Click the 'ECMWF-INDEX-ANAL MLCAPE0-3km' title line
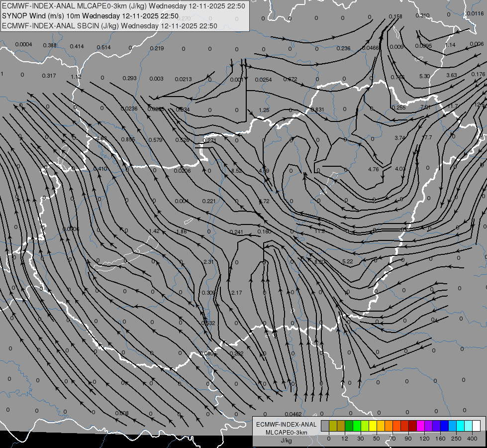The image size is (487, 448). point(123,6)
